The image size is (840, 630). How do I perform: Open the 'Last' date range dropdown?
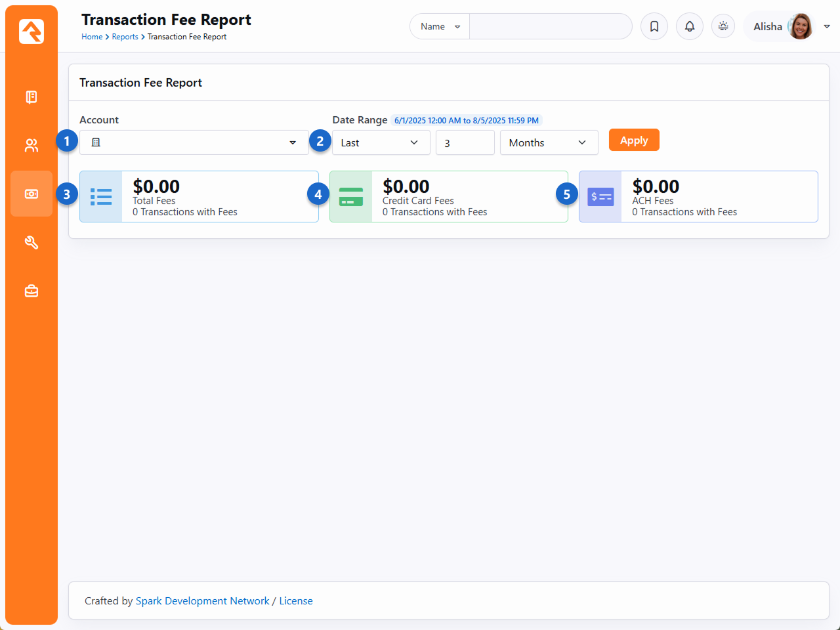point(381,142)
